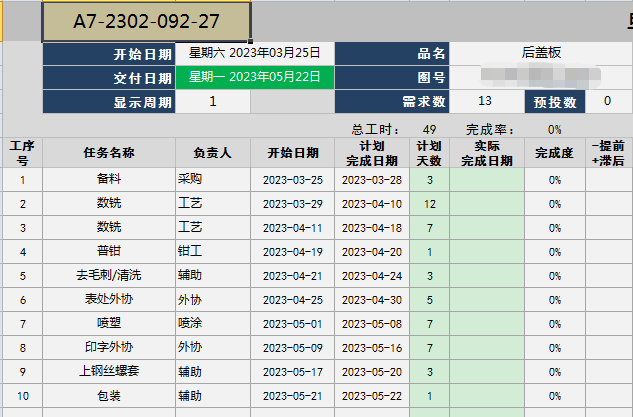Select the 预投数 value cell
Viewport: 633px width, 417px height.
pos(608,101)
